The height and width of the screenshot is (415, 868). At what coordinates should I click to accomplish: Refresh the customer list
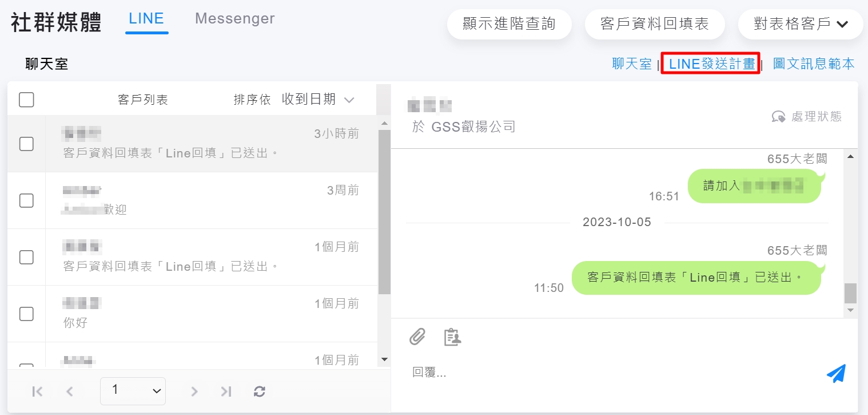pos(260,392)
